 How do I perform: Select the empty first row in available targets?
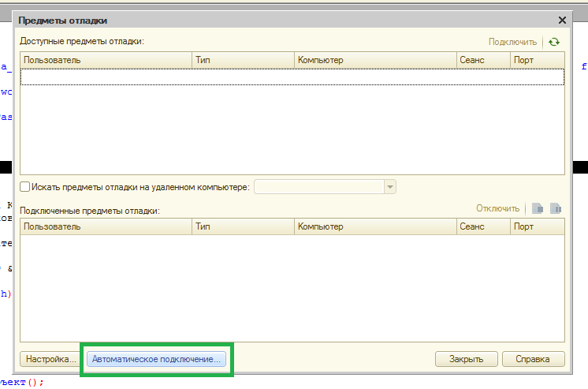pos(292,77)
